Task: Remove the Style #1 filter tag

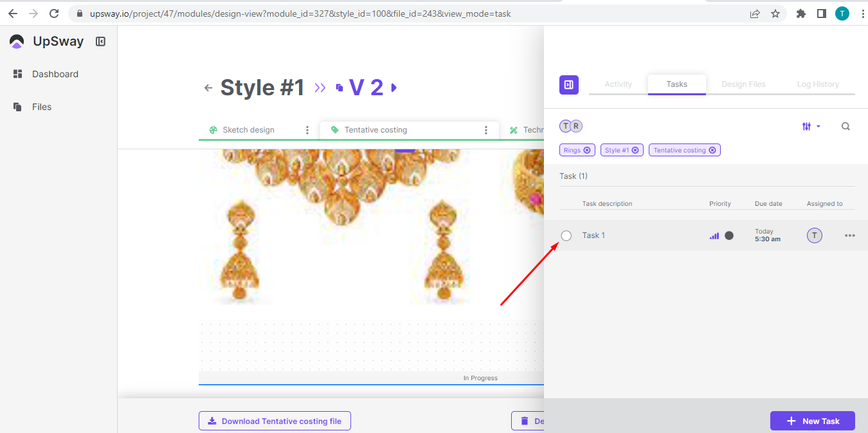Action: 635,151
